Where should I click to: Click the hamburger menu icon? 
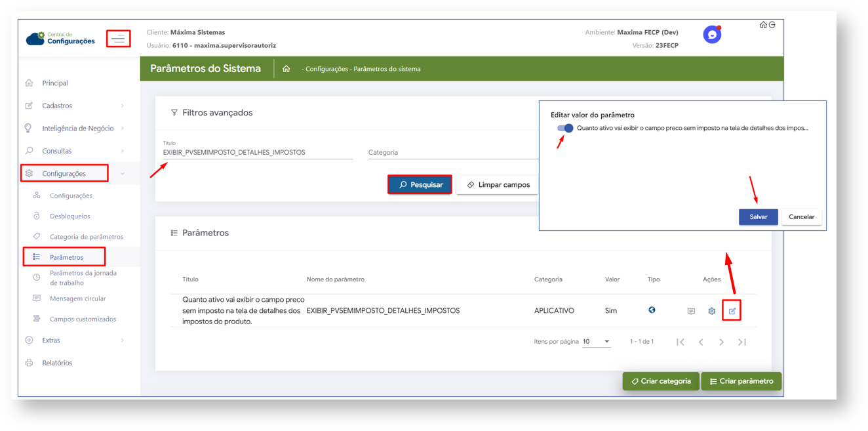[118, 39]
